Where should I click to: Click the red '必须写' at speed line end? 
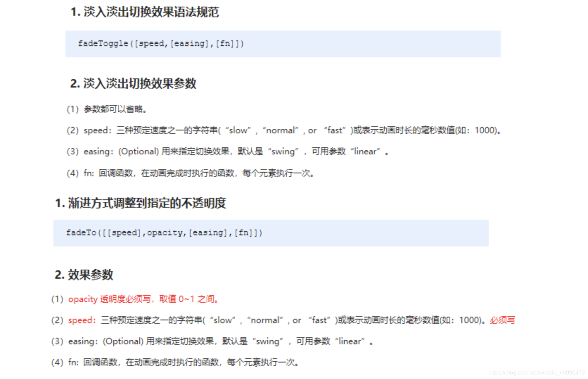(x=503, y=320)
